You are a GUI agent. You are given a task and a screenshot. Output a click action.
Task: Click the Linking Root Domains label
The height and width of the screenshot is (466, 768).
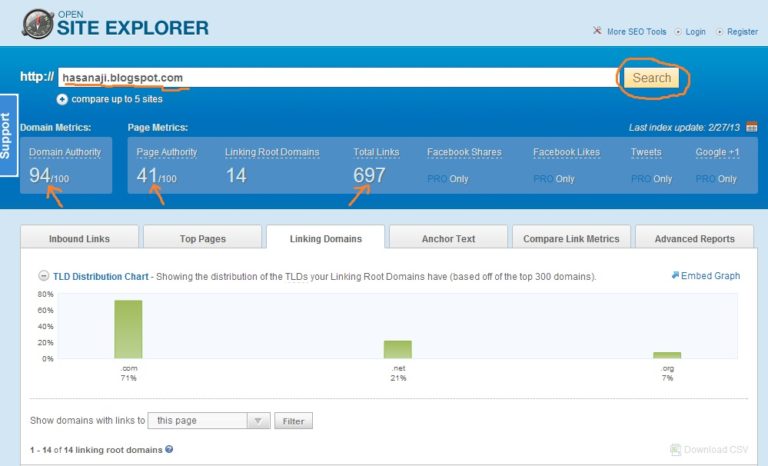click(x=272, y=152)
